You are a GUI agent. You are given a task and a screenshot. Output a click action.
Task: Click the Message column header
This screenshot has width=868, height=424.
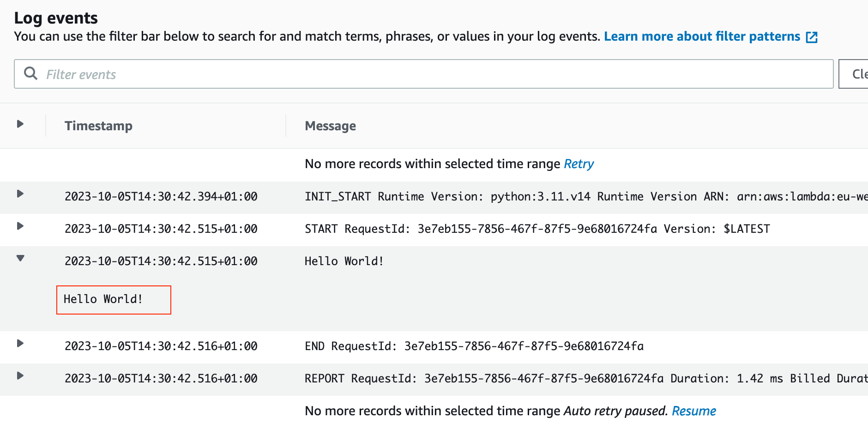(330, 126)
